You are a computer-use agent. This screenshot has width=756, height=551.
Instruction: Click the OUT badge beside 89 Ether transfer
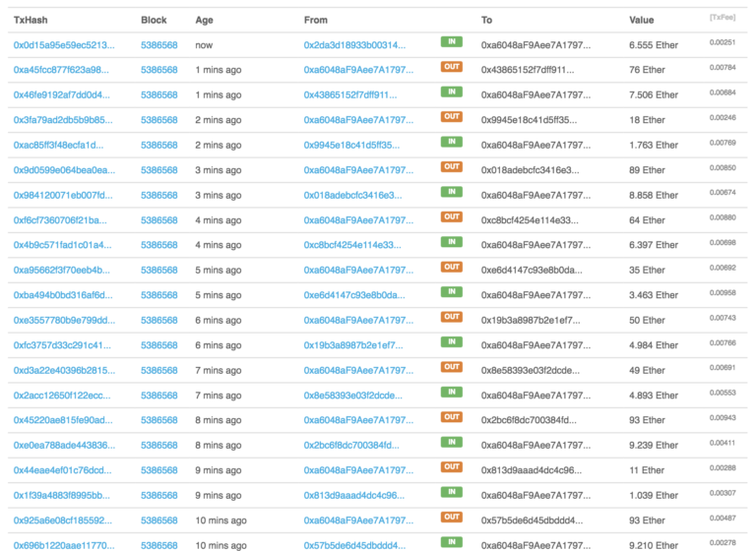tap(451, 167)
